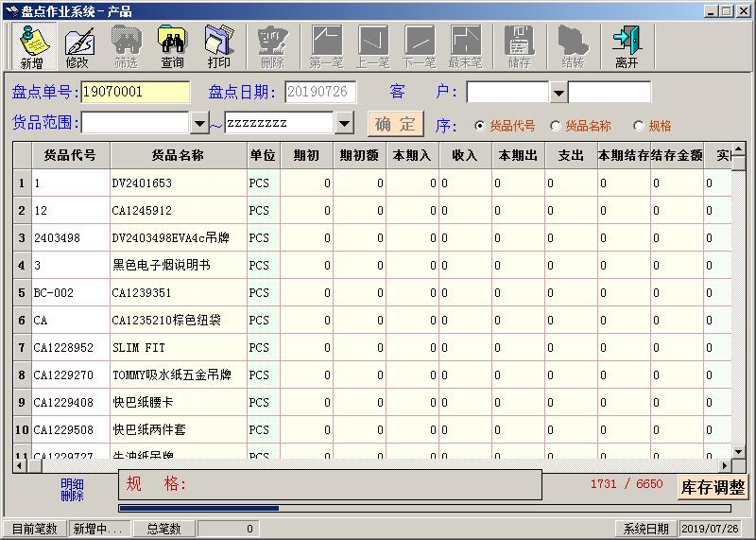Select sort by 货品代号 radio button

click(x=479, y=126)
